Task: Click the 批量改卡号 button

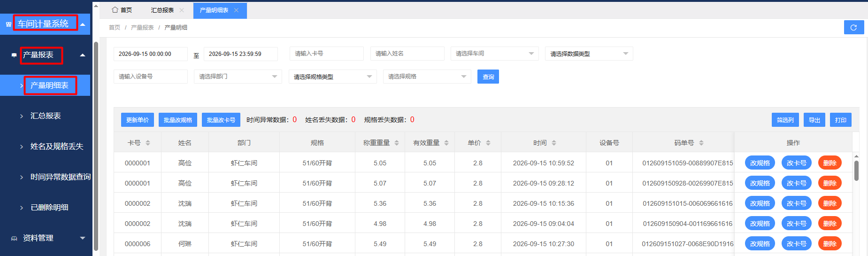Action: pos(221,120)
